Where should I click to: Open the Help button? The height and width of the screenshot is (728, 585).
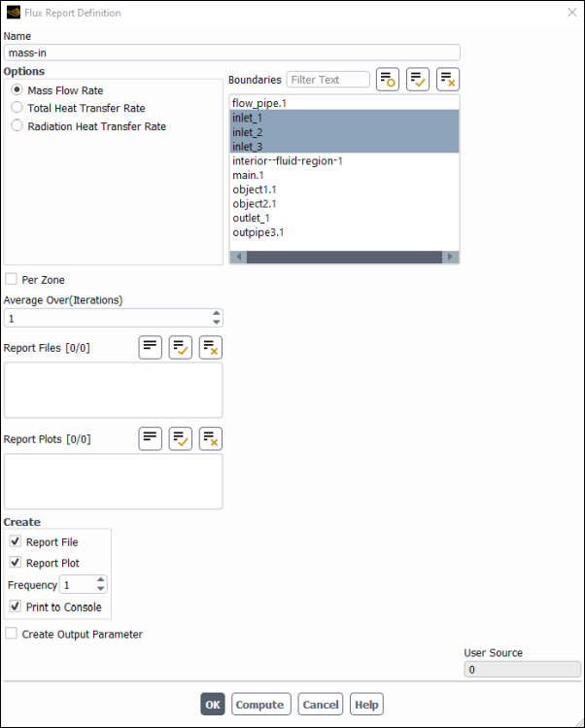click(366, 705)
